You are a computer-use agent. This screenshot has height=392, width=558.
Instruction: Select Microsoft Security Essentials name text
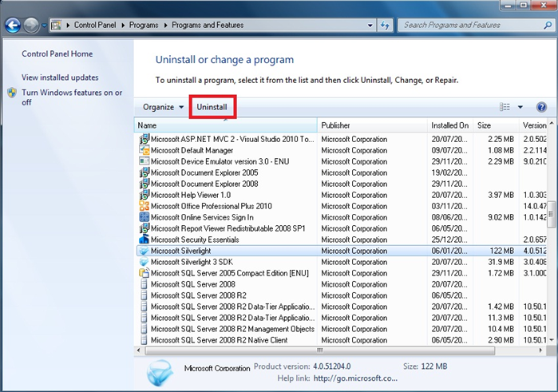coord(195,240)
